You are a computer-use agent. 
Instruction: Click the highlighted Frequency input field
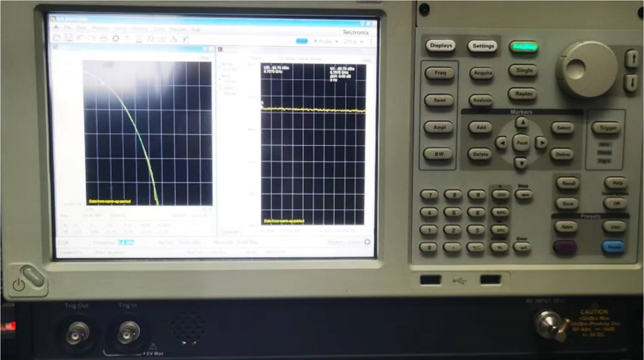[x=126, y=242]
